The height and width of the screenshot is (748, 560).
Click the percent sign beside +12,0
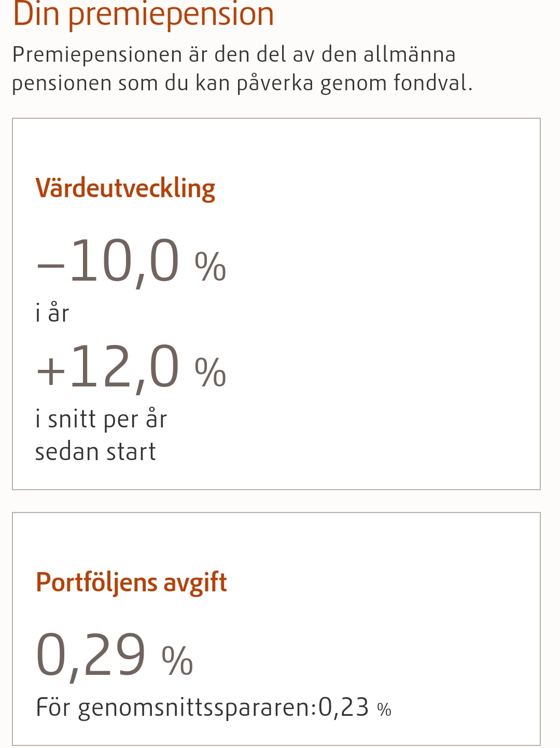tap(210, 372)
